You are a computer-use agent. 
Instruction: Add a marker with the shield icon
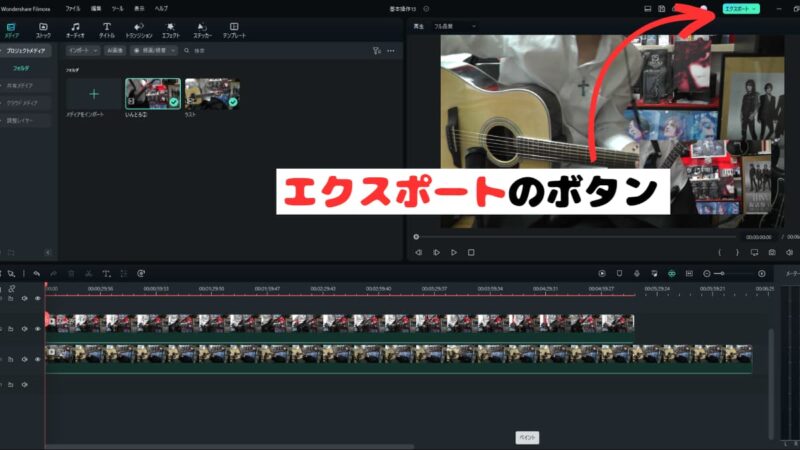point(619,274)
